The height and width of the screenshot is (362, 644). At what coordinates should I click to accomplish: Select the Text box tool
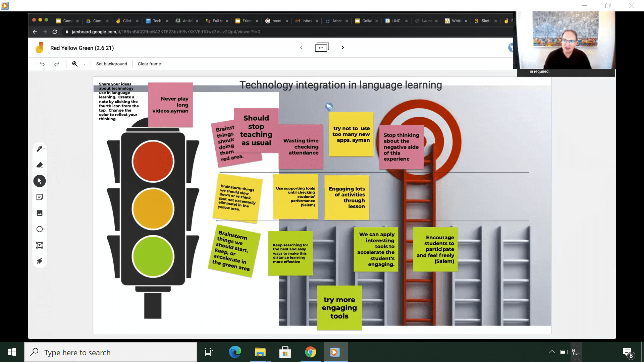(40, 245)
